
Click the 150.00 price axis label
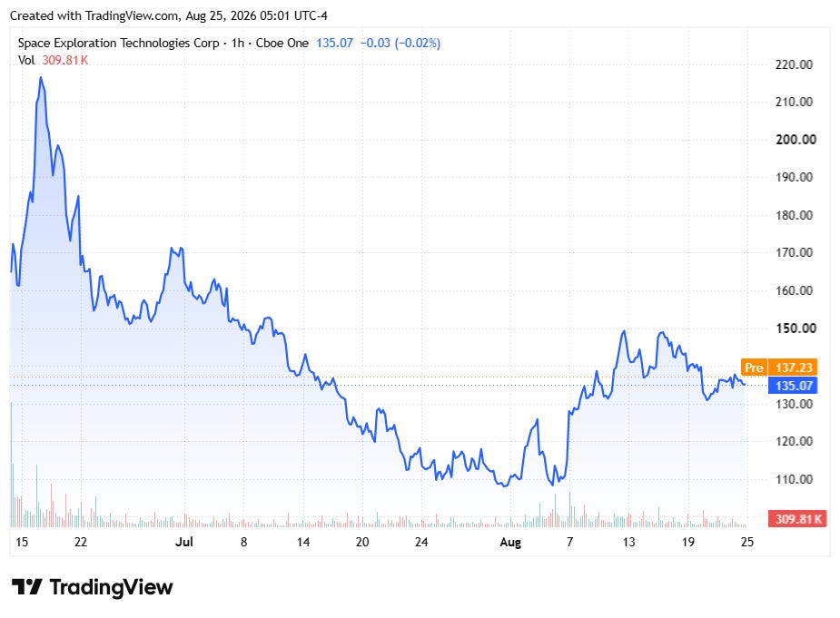click(796, 329)
